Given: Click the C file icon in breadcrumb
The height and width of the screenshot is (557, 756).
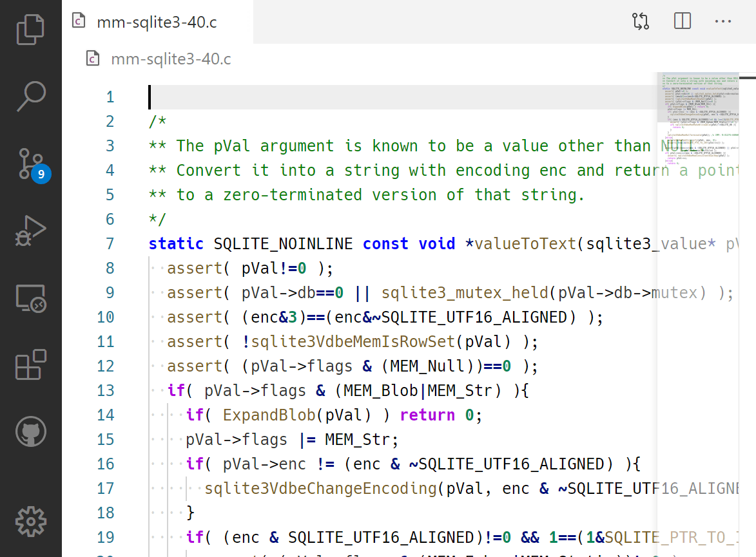Looking at the screenshot, I should [93, 59].
